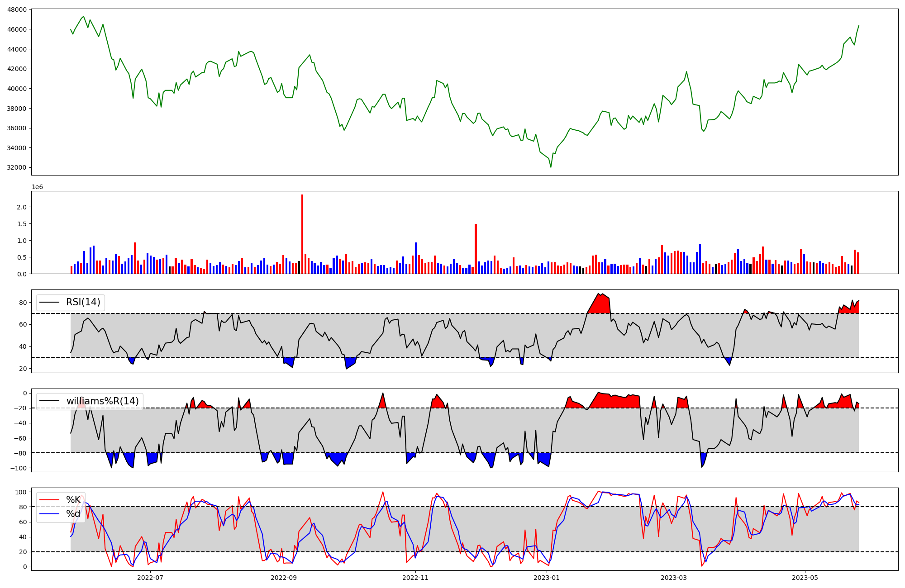Click the red line sample beside %K

click(49, 500)
